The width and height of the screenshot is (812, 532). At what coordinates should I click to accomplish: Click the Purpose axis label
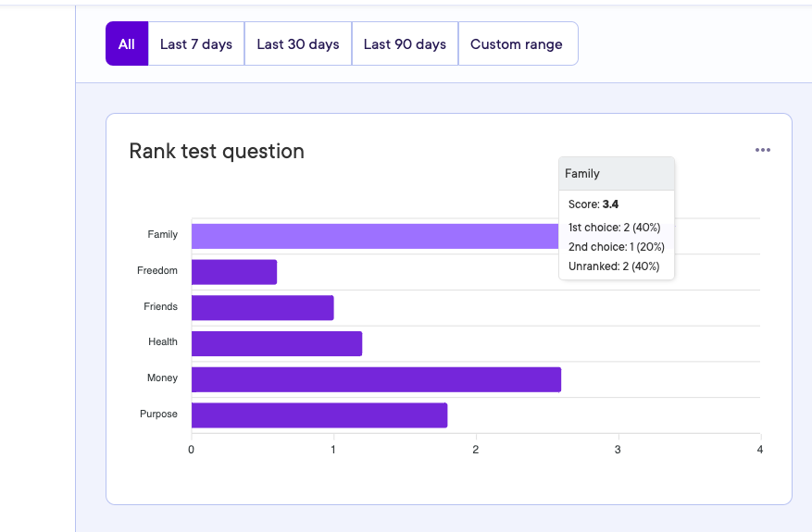(158, 414)
